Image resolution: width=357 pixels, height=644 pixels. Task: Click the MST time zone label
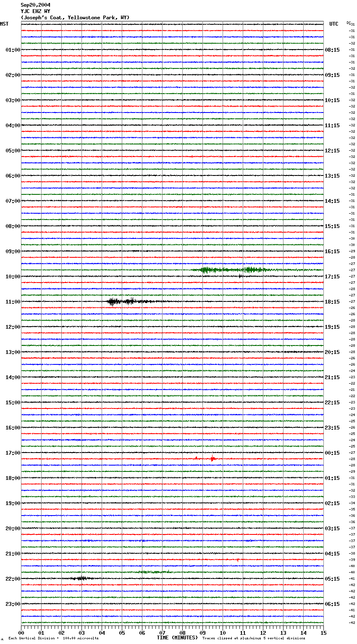4,24
